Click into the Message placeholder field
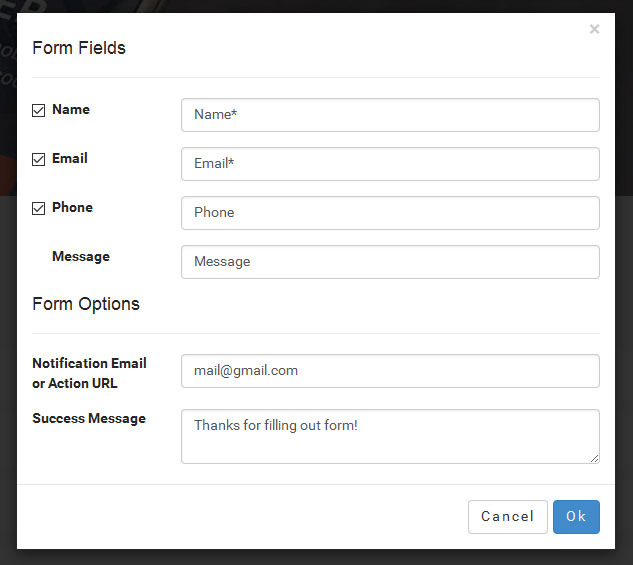This screenshot has width=633, height=565. click(390, 262)
